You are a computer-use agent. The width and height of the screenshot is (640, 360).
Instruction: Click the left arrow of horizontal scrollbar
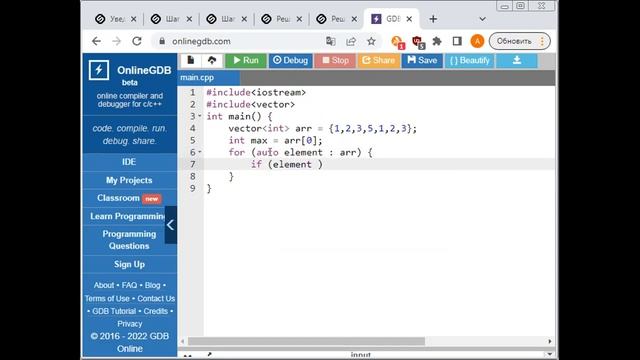click(182, 341)
